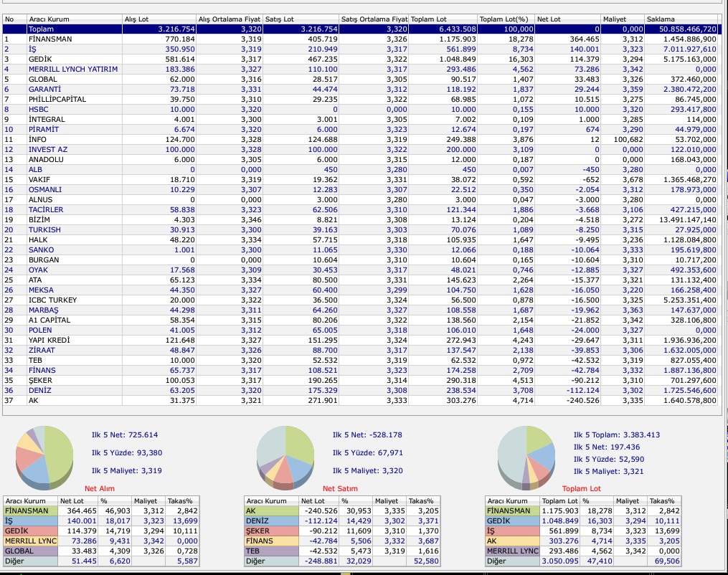Click the "Alış Lot" column header
The width and height of the screenshot is (728, 575).
click(x=159, y=19)
